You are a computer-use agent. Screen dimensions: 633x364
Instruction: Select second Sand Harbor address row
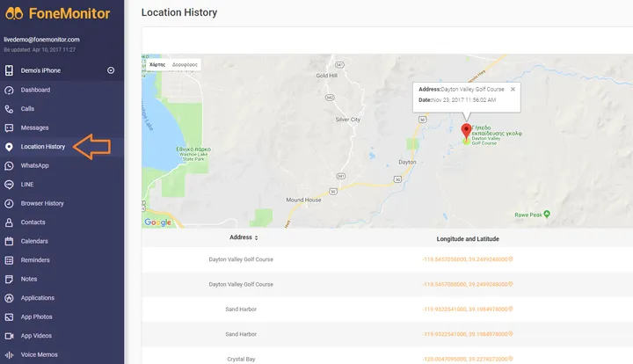pyautogui.click(x=241, y=334)
